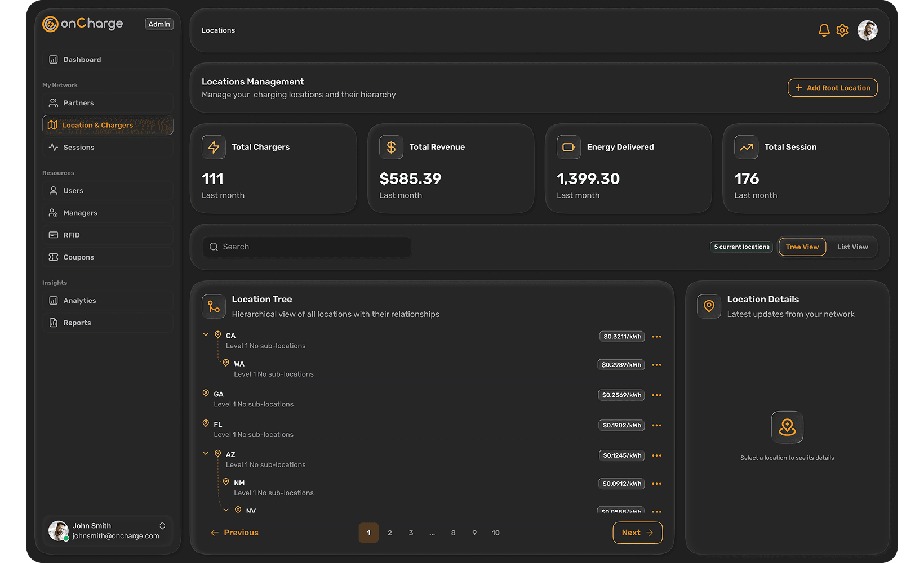
Task: Click the Coupons icon in Resources
Action: click(x=54, y=257)
